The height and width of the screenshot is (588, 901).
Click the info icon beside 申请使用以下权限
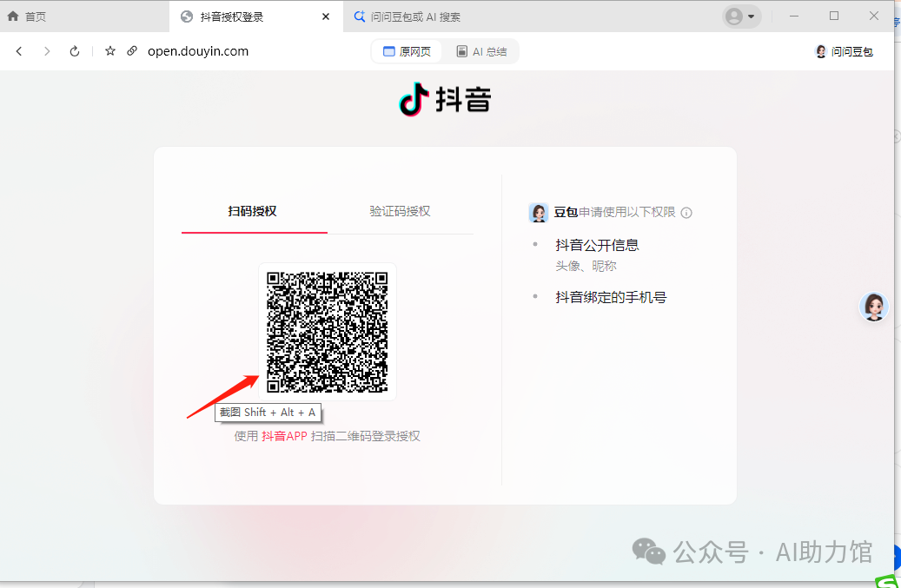686,213
